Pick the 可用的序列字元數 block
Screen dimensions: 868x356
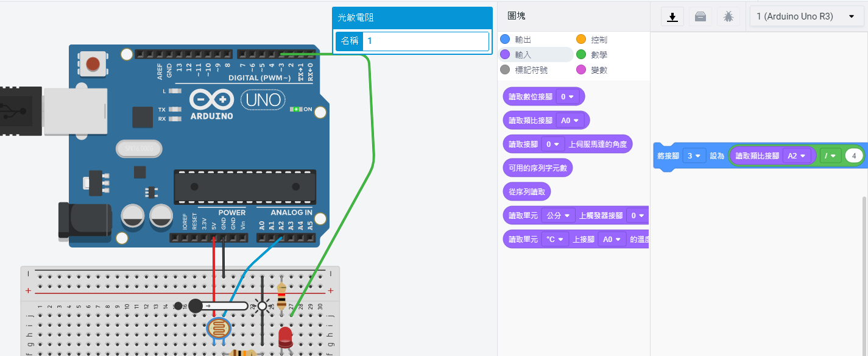click(537, 168)
